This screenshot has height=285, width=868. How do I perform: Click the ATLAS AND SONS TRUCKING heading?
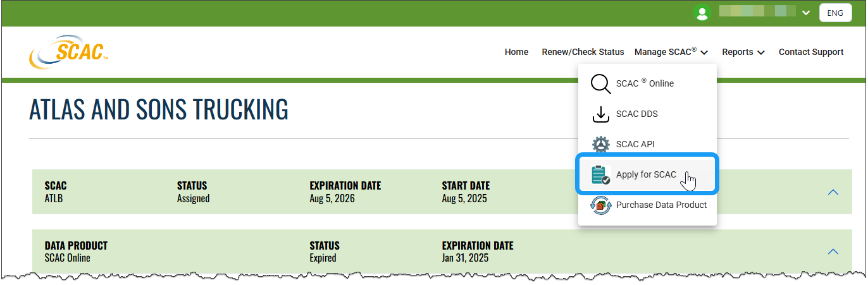click(x=159, y=110)
